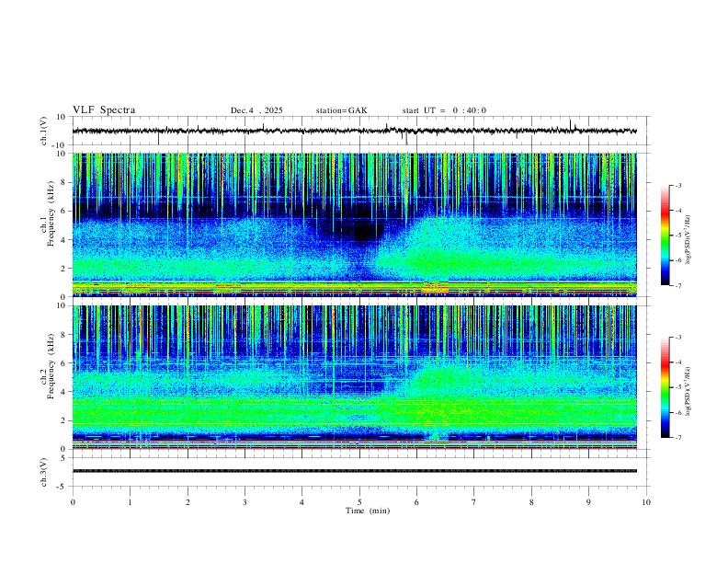Click the ch.2 'Frequency (kHz)' axis label
This screenshot has width=728, height=563.
51,366
